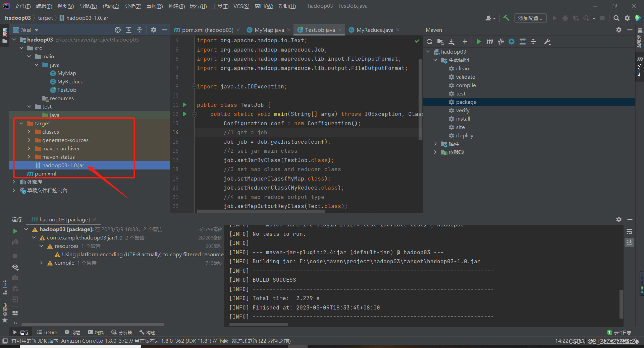This screenshot has height=348, width=644.
Task: Select opened file locate target icon
Action: 118,30
